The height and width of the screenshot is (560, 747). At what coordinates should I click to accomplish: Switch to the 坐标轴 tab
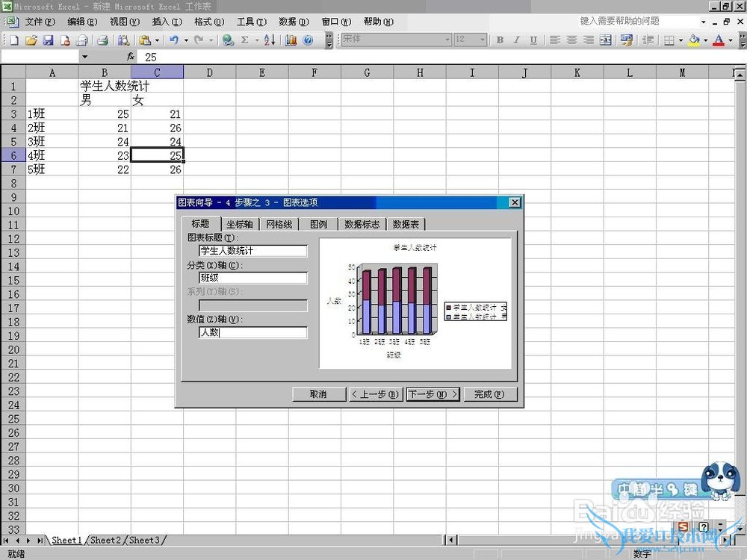(x=240, y=224)
